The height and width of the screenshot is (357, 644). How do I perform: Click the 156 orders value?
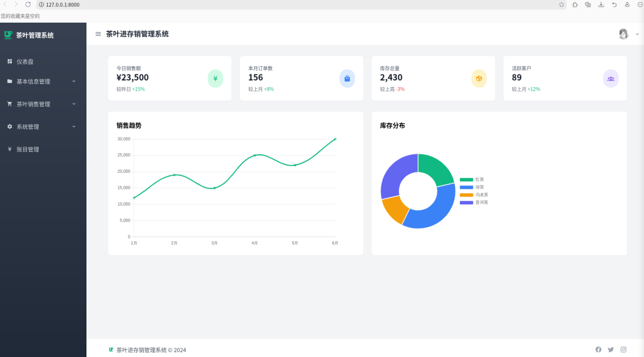click(x=255, y=77)
